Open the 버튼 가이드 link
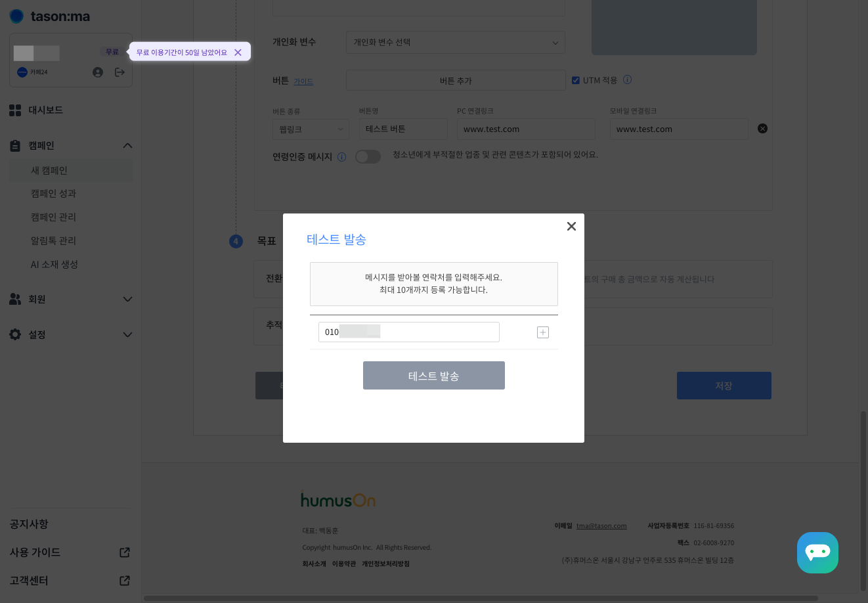The height and width of the screenshot is (603, 868). (x=303, y=81)
